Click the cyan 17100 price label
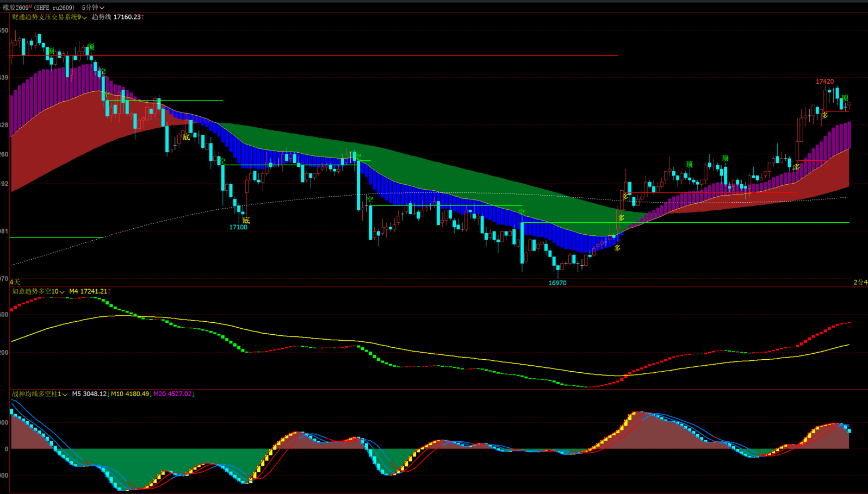This screenshot has height=494, width=868. (x=238, y=227)
